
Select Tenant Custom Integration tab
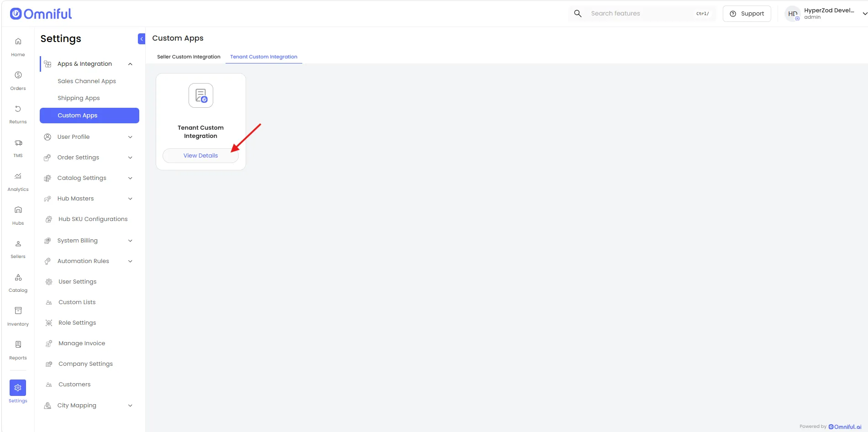tap(264, 57)
